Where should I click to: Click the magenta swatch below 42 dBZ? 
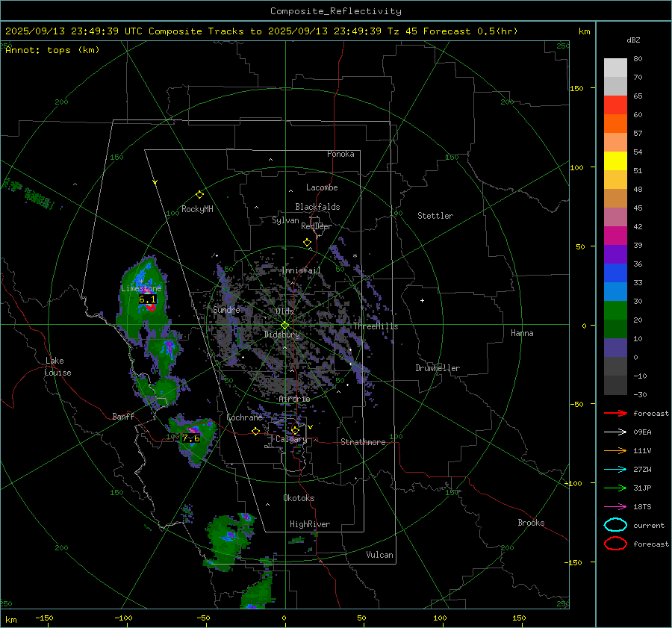pos(615,235)
